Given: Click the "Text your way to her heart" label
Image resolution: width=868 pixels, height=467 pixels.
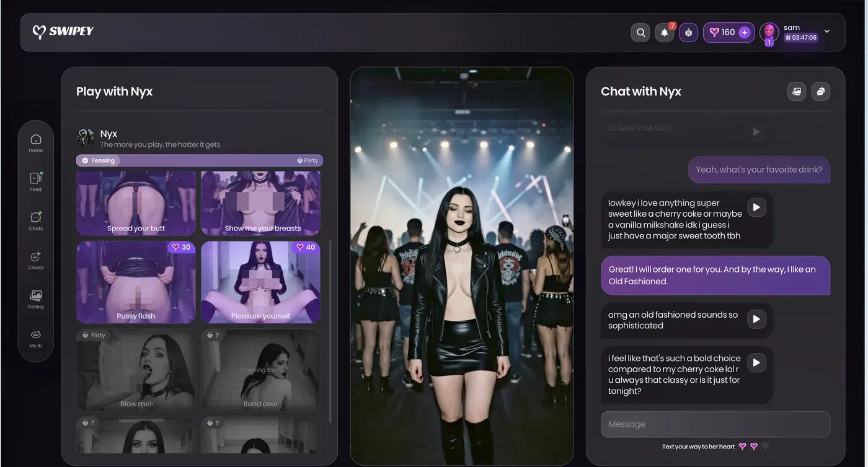Looking at the screenshot, I should pyautogui.click(x=698, y=447).
